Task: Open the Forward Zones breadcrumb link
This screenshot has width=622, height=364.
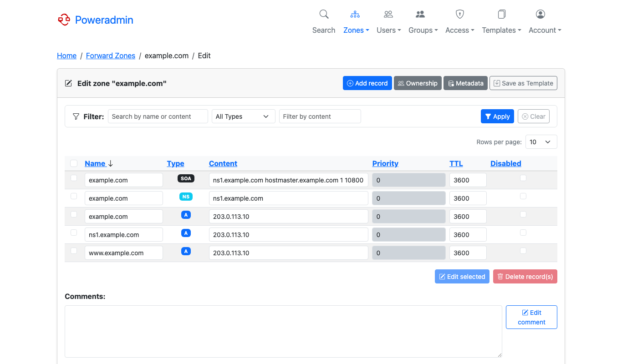Action: tap(111, 56)
